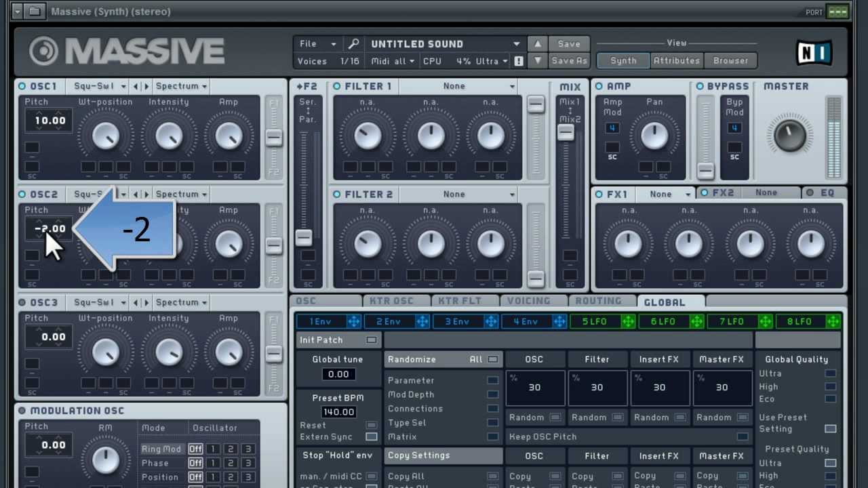Open the Untitled Sound preset dropdown

(445, 43)
